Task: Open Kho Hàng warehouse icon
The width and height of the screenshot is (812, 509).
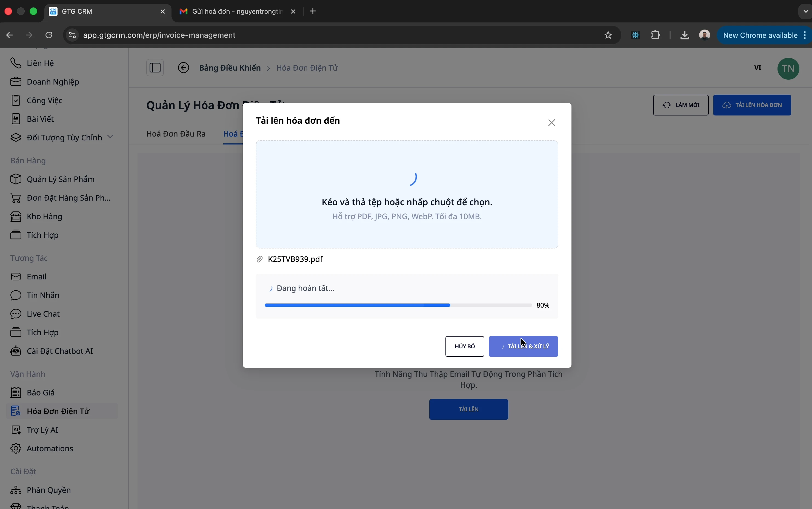Action: point(16,216)
